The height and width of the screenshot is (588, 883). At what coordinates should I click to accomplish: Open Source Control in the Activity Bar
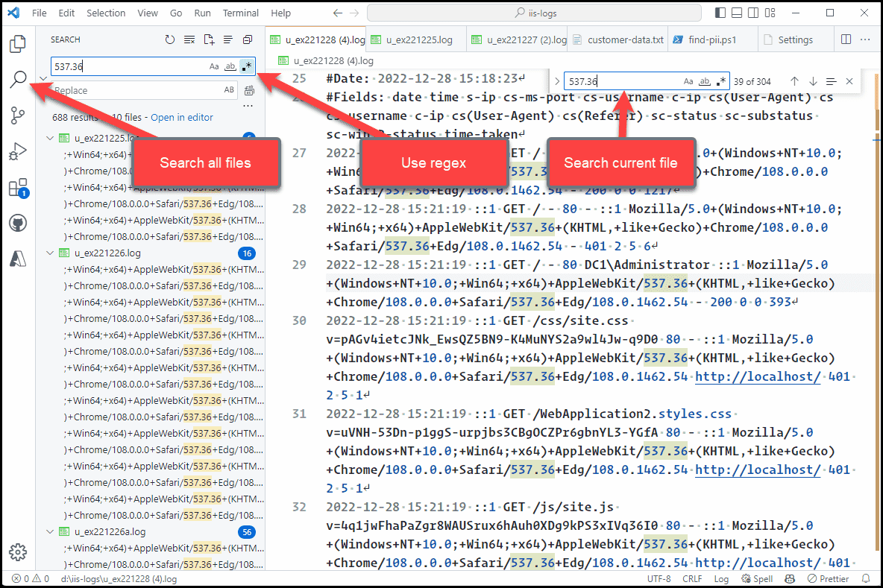tap(18, 116)
